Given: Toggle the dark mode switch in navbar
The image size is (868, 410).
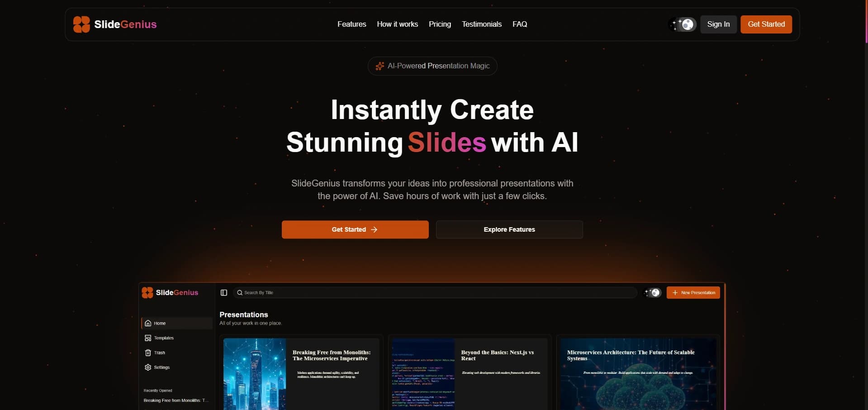Looking at the screenshot, I should click(x=683, y=24).
